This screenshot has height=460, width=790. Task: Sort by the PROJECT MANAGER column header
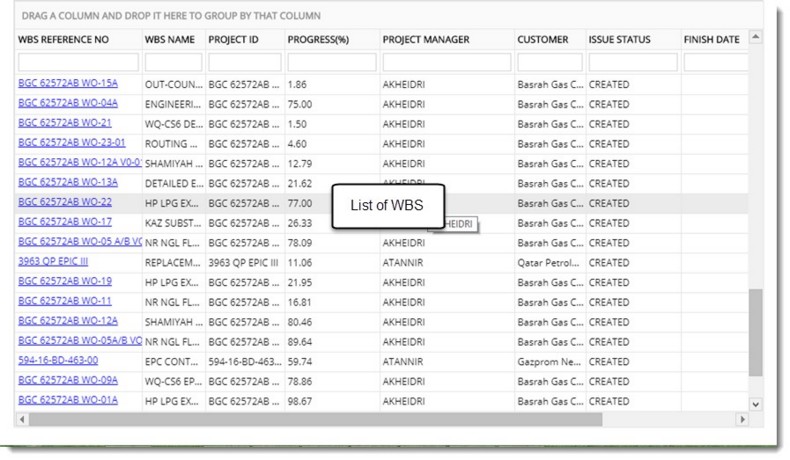(x=425, y=40)
